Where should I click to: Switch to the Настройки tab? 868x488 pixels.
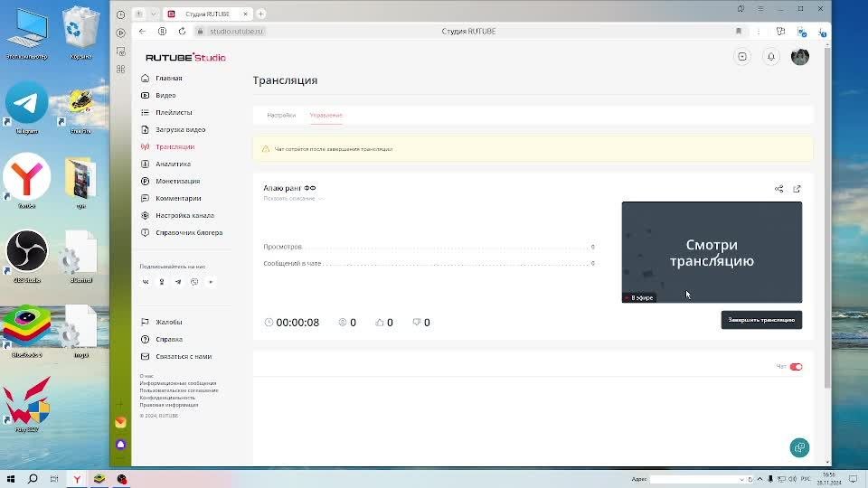coord(281,115)
